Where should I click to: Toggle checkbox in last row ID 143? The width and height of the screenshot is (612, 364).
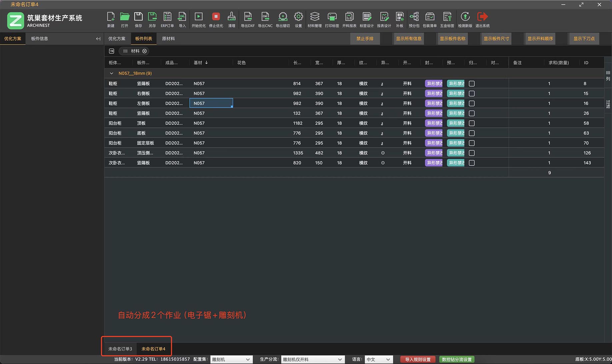[x=472, y=163]
